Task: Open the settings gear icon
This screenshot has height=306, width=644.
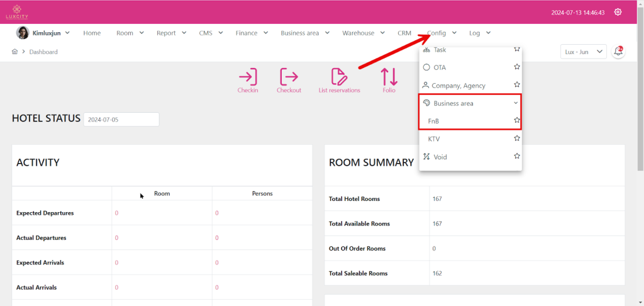Action: coord(618,12)
